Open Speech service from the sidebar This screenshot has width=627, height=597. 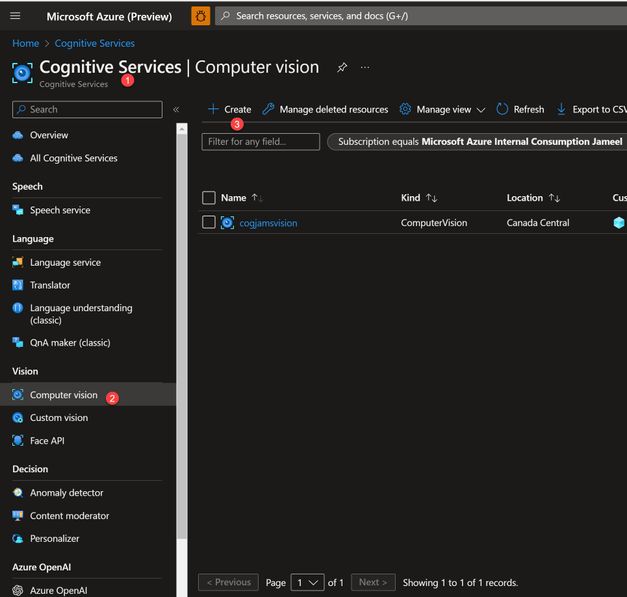click(60, 210)
